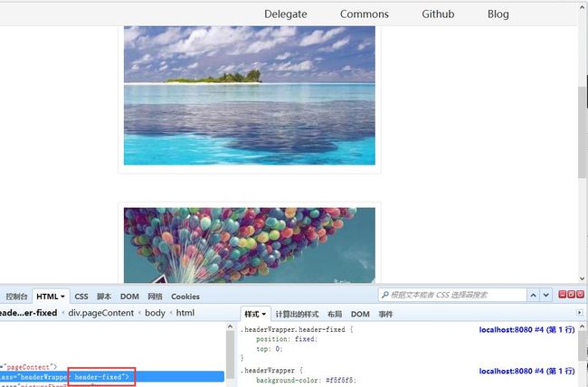Open the Commons navigation link
The image size is (588, 387).
[365, 14]
